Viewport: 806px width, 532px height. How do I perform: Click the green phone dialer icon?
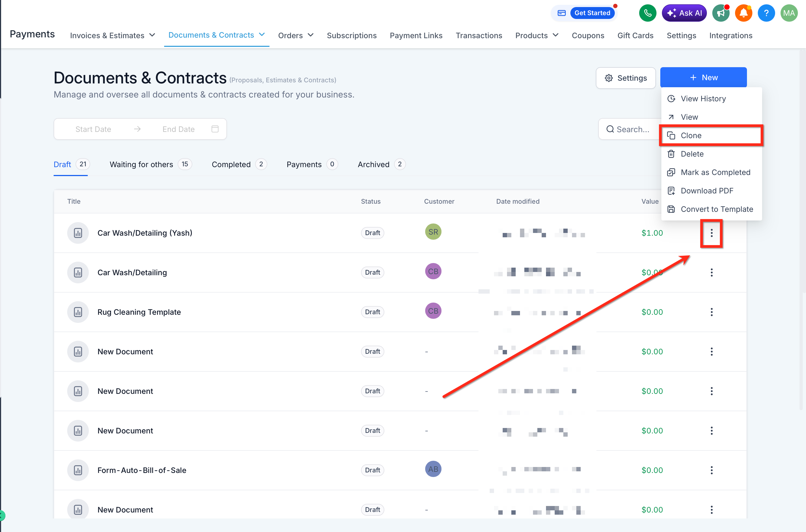tap(647, 13)
